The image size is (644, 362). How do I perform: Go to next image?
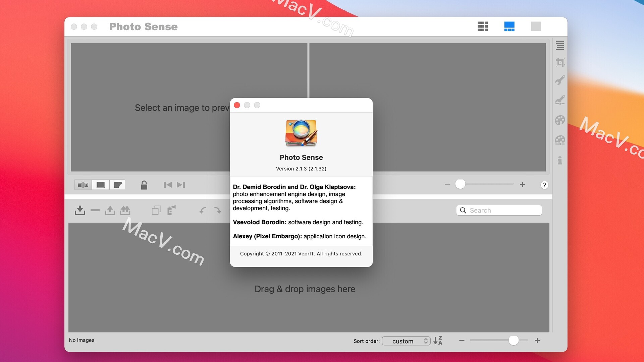181,185
